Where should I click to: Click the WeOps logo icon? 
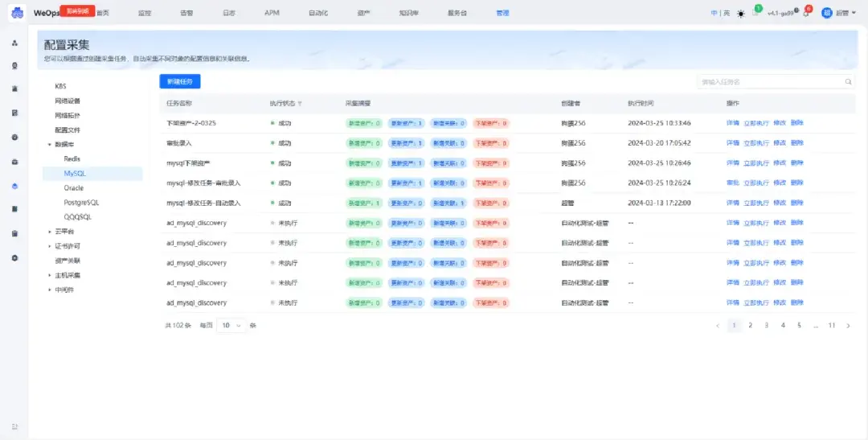(18, 13)
